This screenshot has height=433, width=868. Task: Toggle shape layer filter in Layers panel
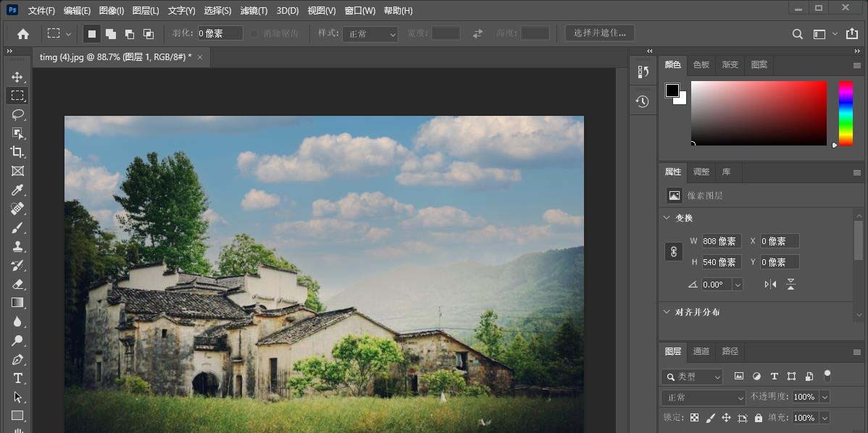pyautogui.click(x=792, y=376)
